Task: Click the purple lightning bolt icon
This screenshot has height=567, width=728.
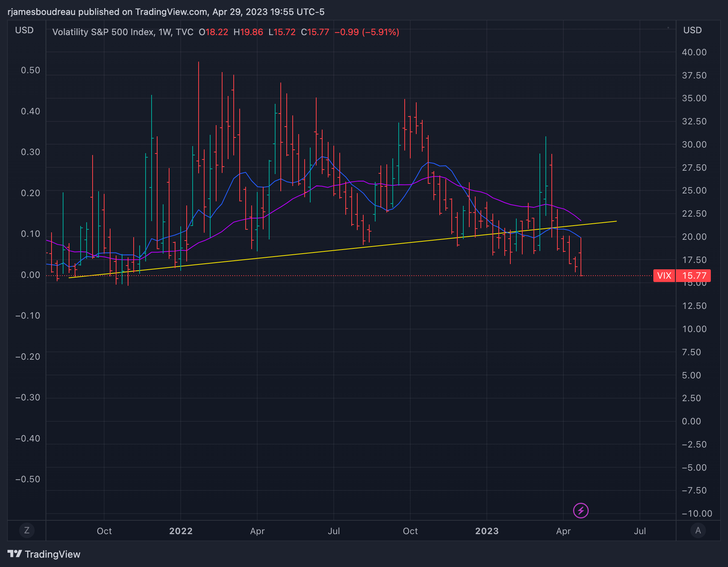Action: coord(581,511)
